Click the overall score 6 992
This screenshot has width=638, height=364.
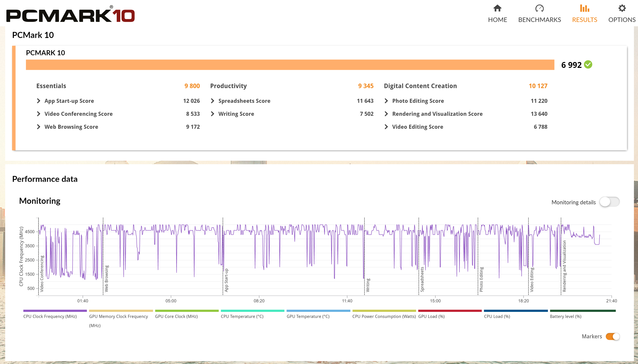point(571,65)
